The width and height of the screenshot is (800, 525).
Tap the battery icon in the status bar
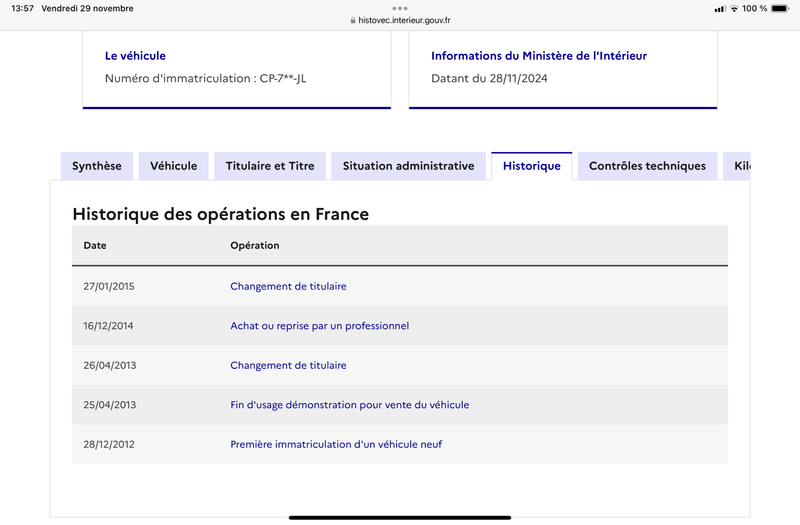(780, 8)
